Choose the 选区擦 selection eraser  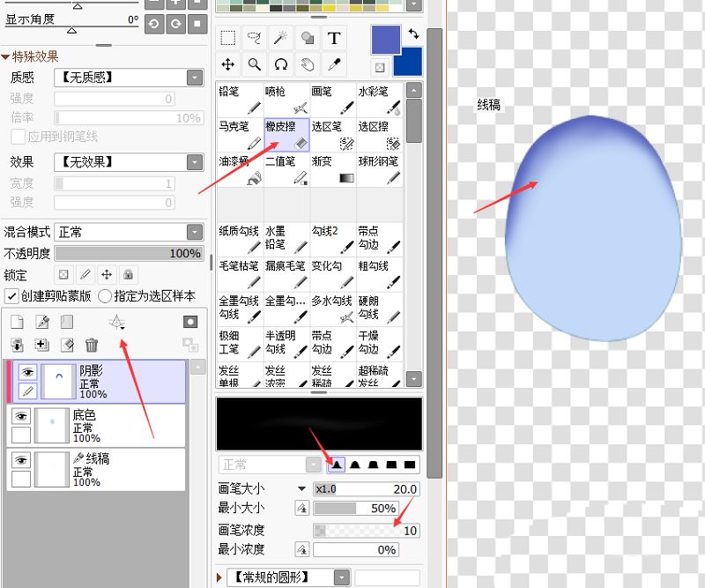(x=379, y=135)
